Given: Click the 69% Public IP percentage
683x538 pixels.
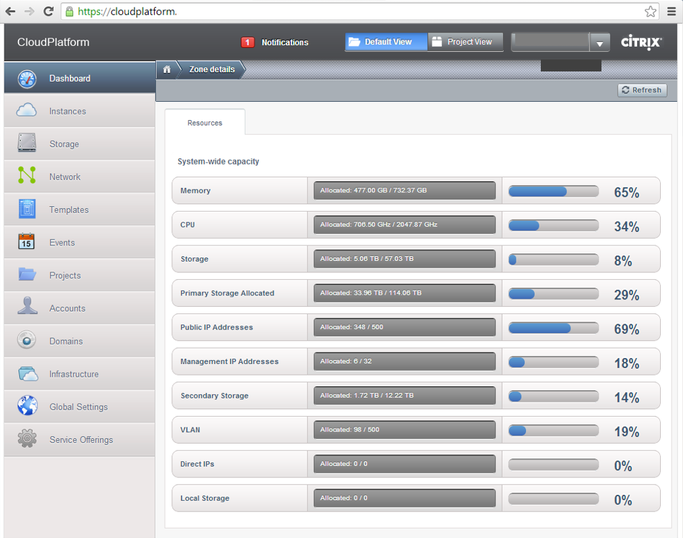Looking at the screenshot, I should click(626, 329).
